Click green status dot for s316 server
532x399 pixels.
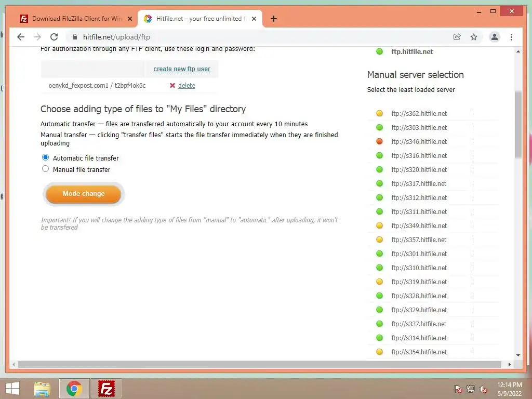[x=380, y=155]
